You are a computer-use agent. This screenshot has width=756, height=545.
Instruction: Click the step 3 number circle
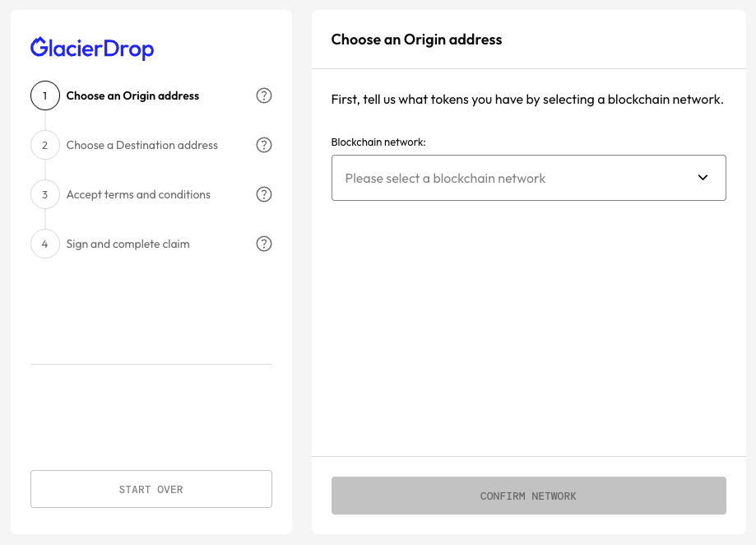coord(45,194)
